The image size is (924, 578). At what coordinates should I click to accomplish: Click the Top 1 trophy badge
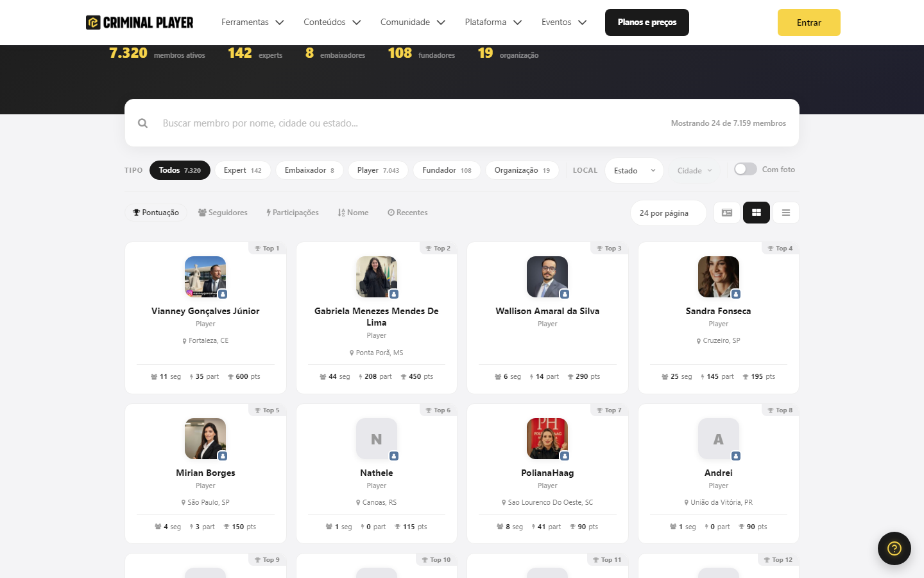click(267, 249)
